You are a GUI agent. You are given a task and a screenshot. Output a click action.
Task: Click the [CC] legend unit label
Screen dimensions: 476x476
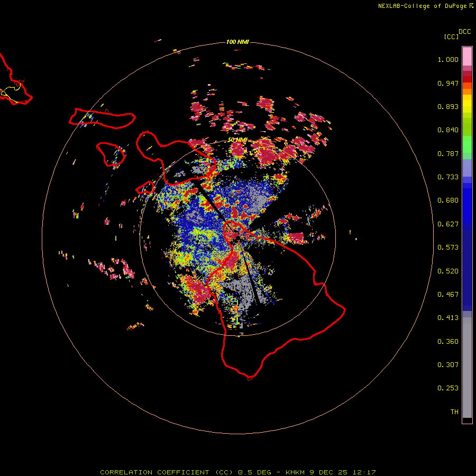[452, 36]
